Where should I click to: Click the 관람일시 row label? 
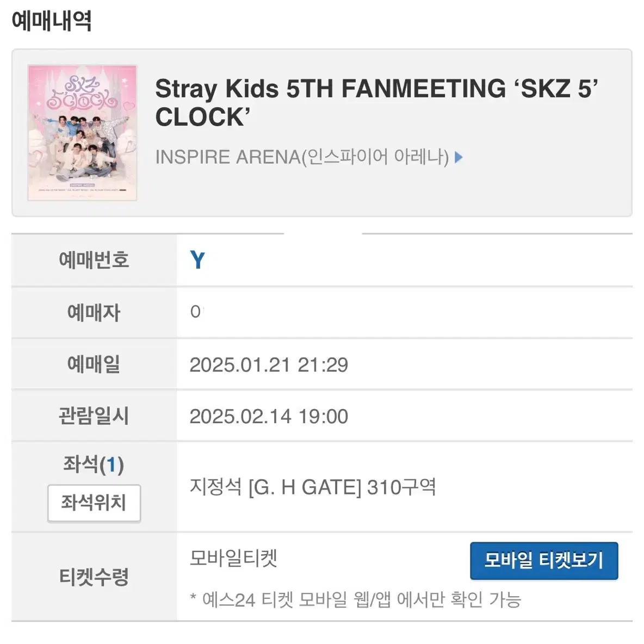(94, 416)
